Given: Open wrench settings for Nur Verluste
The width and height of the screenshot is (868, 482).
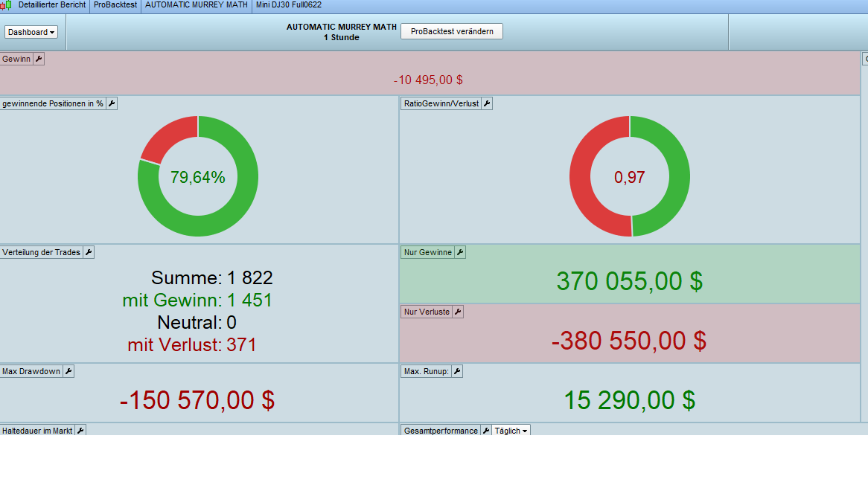Looking at the screenshot, I should coord(458,312).
